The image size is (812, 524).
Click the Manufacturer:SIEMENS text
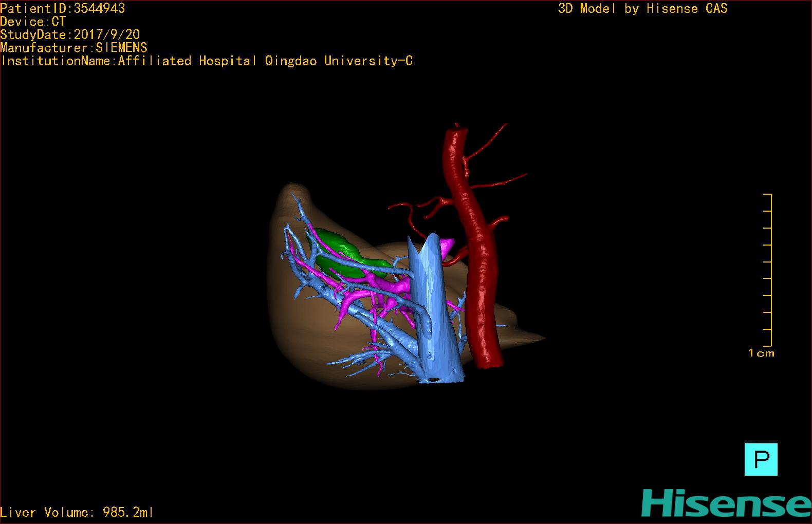[74, 48]
